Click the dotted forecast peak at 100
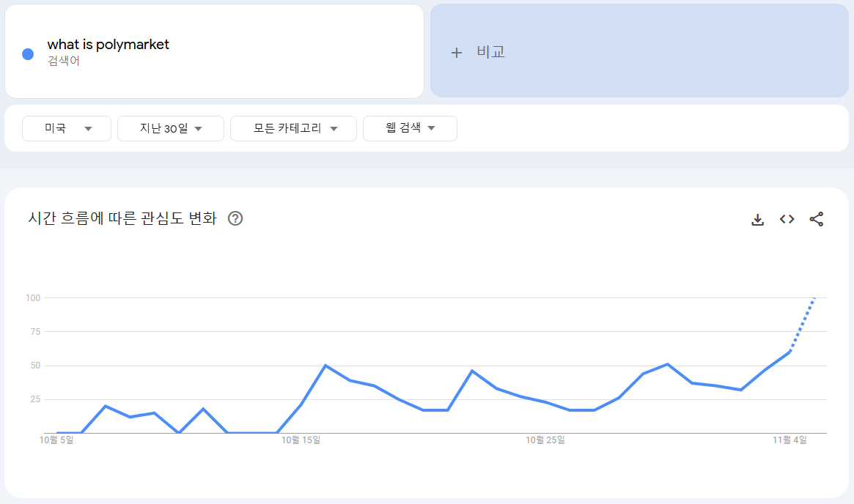 [x=814, y=298]
